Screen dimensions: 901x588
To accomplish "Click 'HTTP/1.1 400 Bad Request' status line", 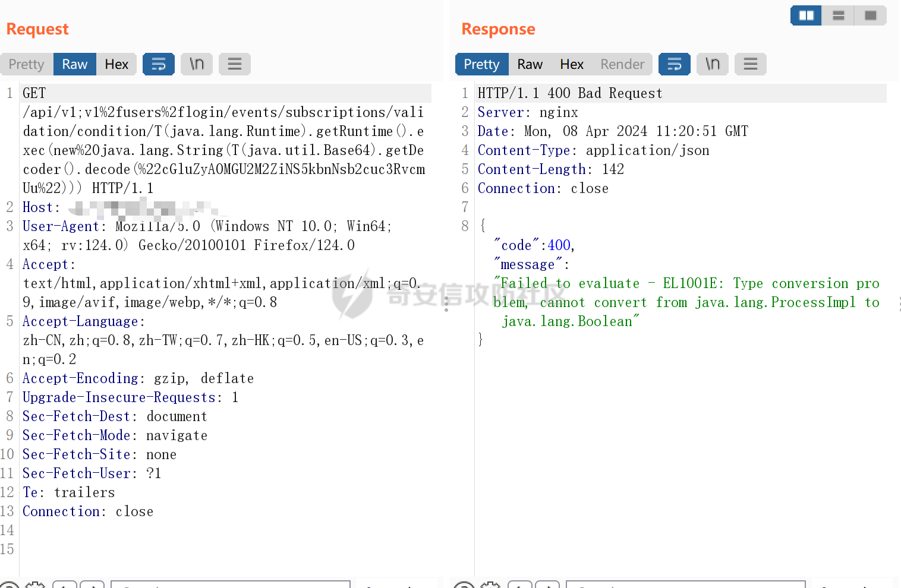I will (570, 93).
